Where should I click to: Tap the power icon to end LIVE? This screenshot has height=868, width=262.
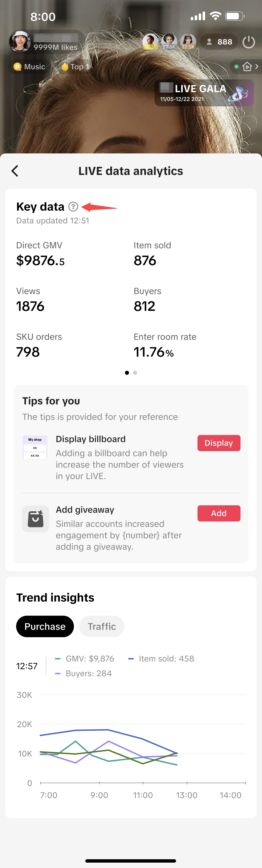click(249, 42)
